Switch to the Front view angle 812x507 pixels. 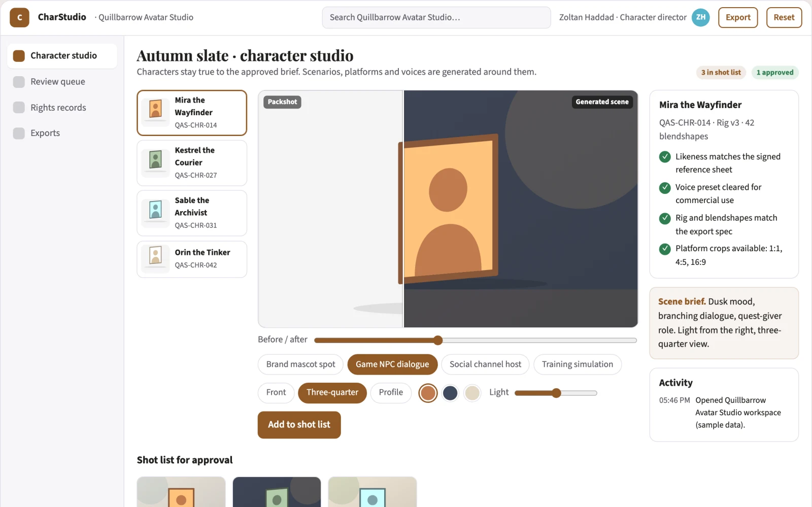(276, 393)
